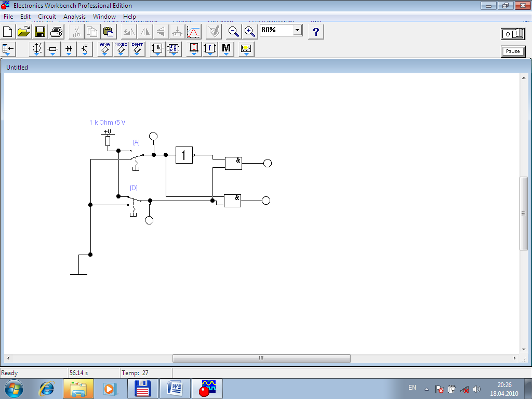Open the Analog ICs (ANA) bin
Viewport: 532px width, 399px height.
coord(105,49)
